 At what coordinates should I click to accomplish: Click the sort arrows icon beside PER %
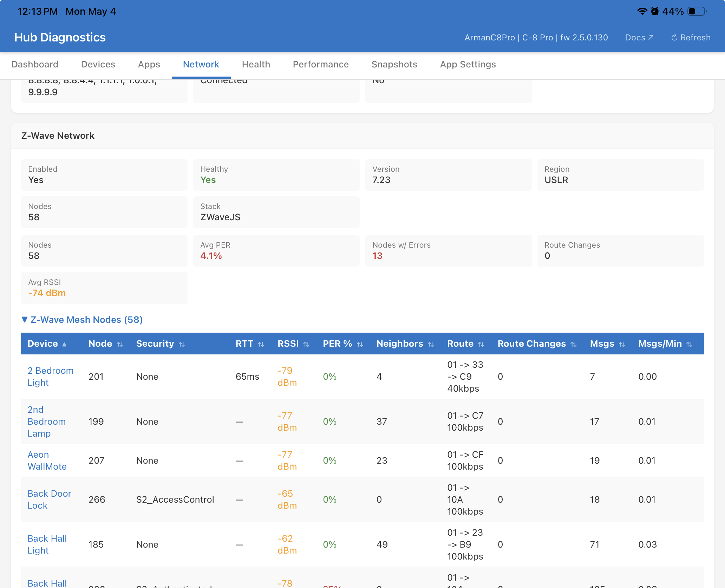click(360, 344)
